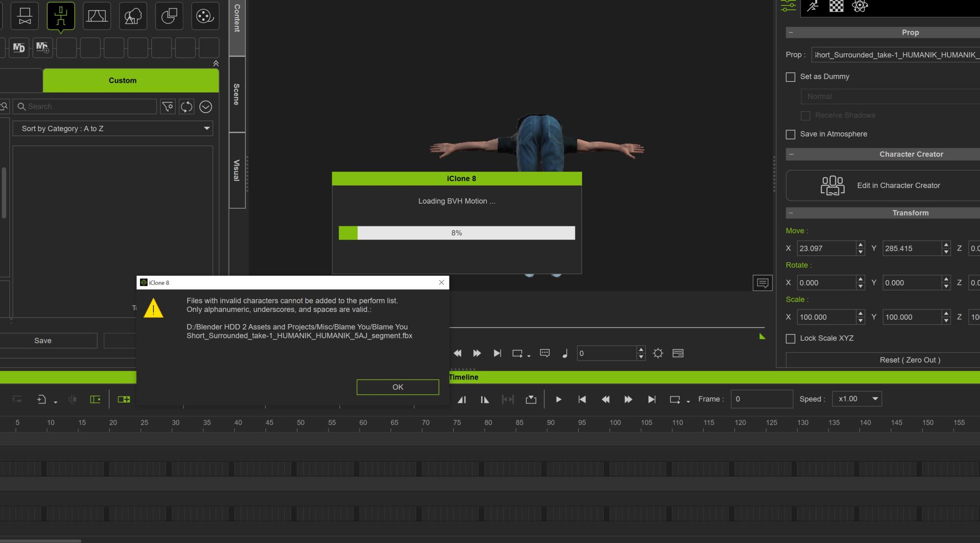Increase Scale X value with stepper
980x543 pixels.
point(860,313)
